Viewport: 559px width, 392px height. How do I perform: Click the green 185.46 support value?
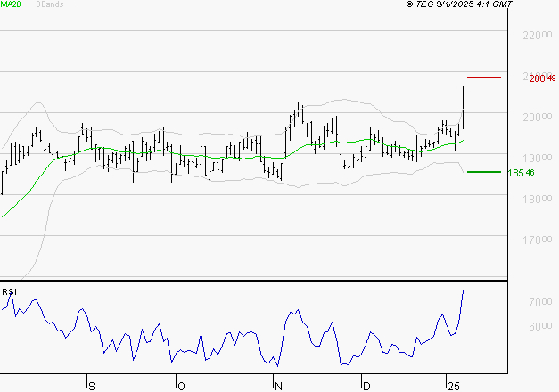point(521,173)
